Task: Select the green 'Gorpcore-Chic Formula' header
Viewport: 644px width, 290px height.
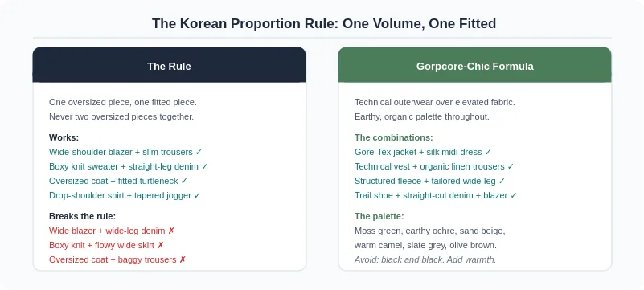Action: tap(475, 65)
